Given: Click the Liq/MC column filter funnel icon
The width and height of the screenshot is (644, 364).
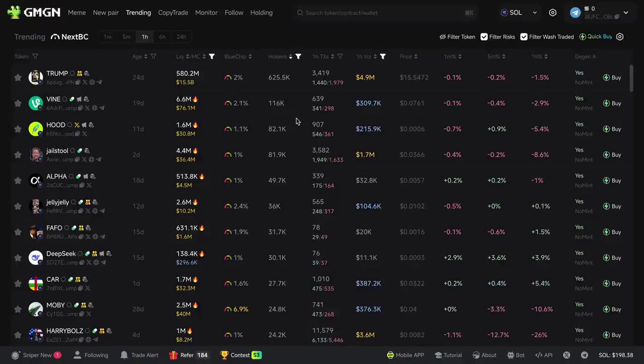Looking at the screenshot, I should click(211, 56).
